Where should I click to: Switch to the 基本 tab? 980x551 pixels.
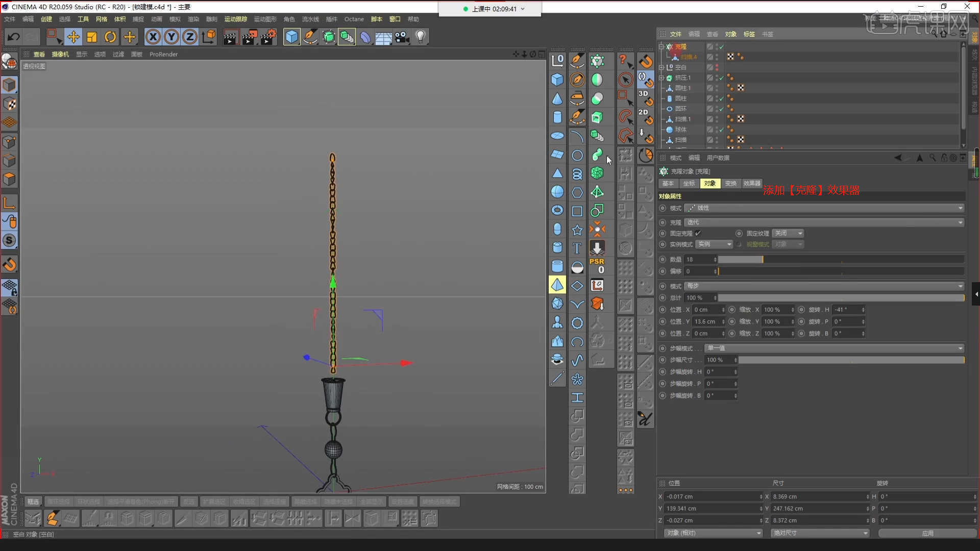pos(668,184)
